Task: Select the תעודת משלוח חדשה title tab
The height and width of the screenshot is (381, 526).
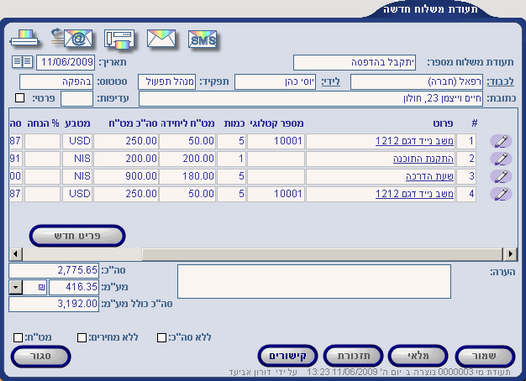Action: [430, 9]
